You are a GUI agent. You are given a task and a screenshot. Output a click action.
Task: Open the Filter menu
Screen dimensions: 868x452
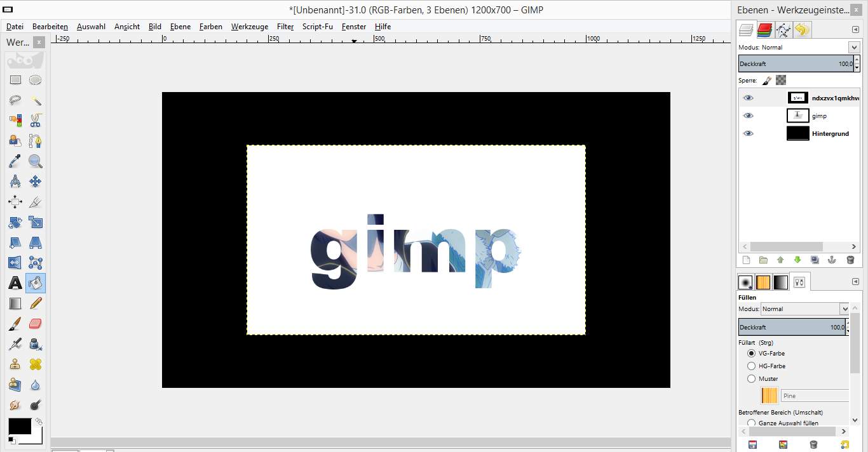(285, 27)
